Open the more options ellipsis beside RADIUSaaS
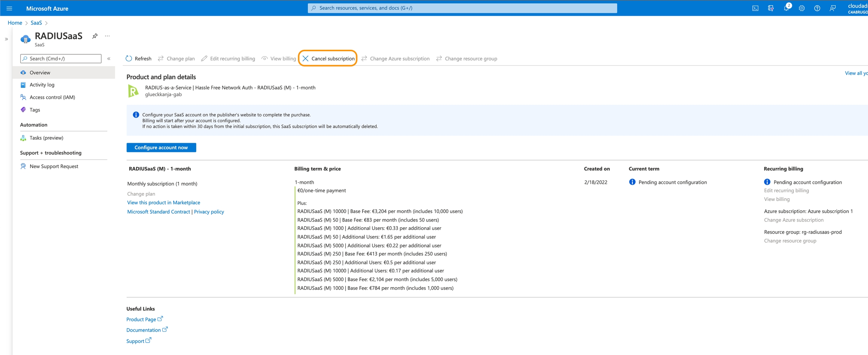The image size is (868, 355). 107,36
